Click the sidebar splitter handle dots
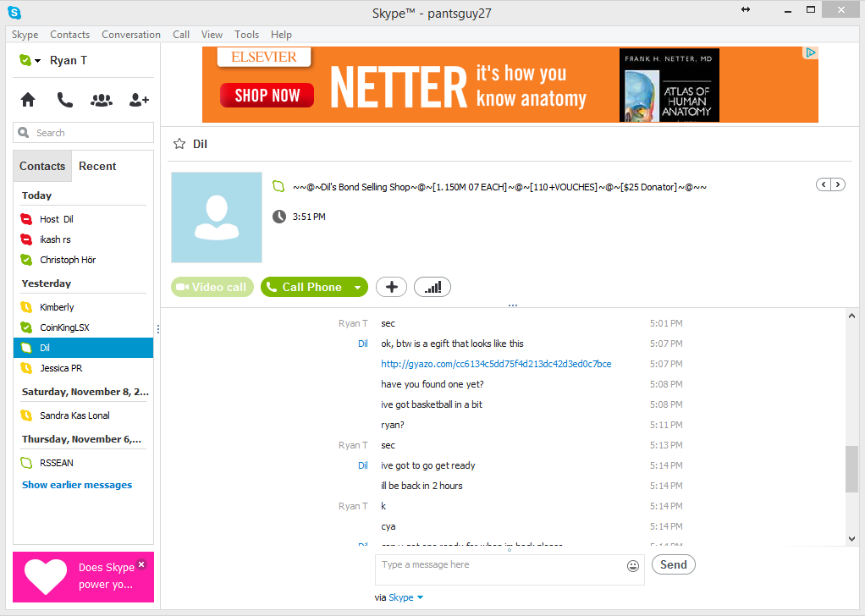This screenshot has width=865, height=616. [158, 329]
